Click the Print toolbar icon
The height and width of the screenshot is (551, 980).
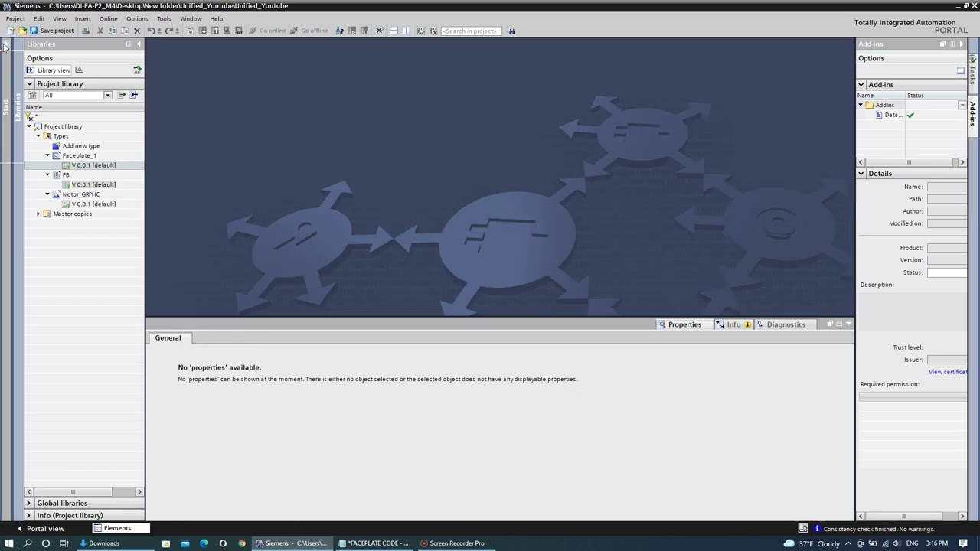coord(86,31)
